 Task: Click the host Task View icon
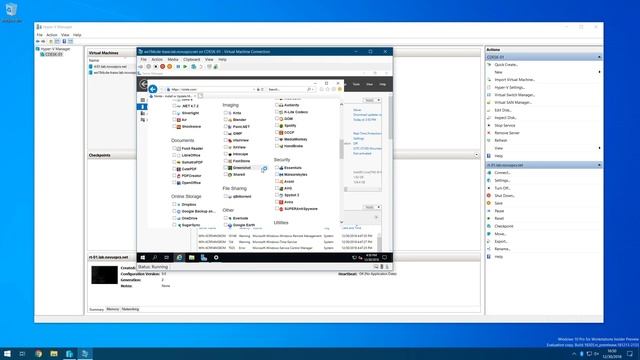pyautogui.click(x=22, y=353)
